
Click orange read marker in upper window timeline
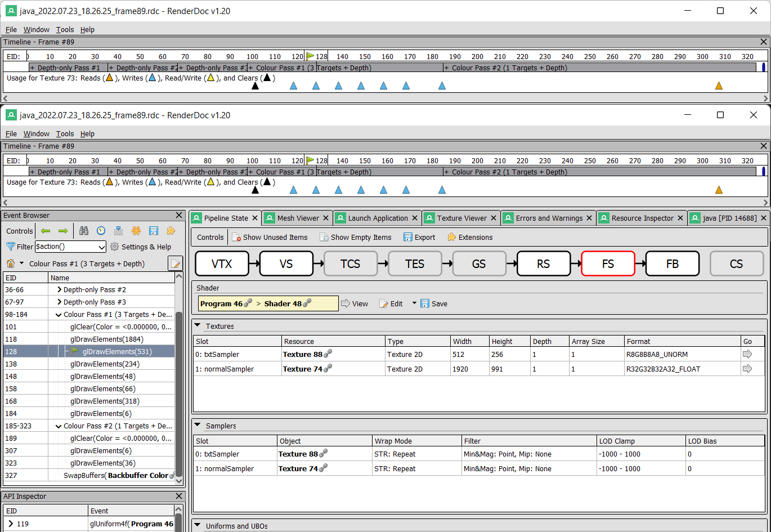719,86
